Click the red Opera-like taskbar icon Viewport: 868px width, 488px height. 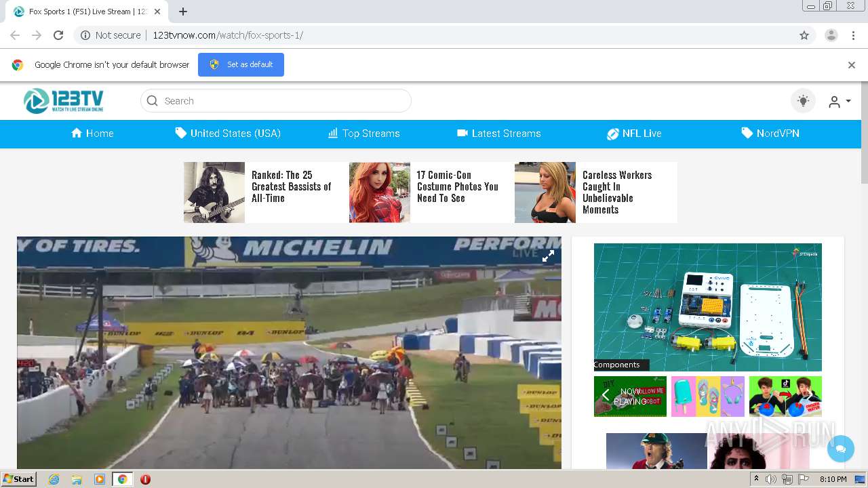coord(145,479)
